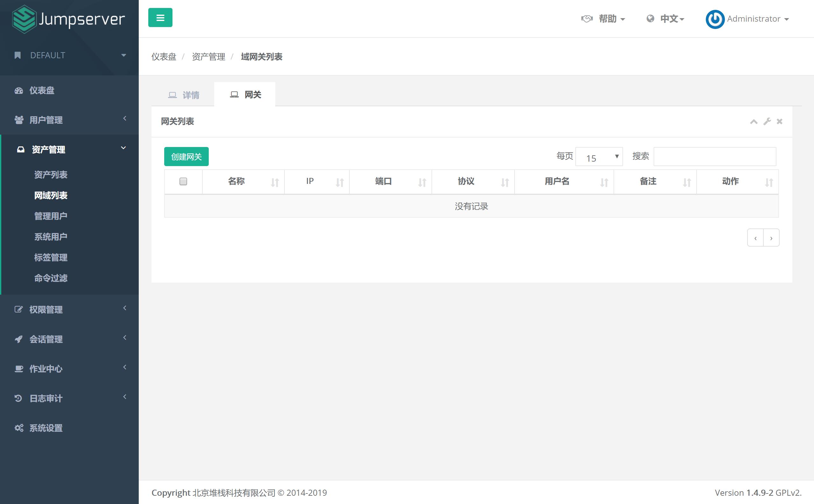The height and width of the screenshot is (504, 814).
Task: Click the 日志审计 history icon
Action: [18, 398]
